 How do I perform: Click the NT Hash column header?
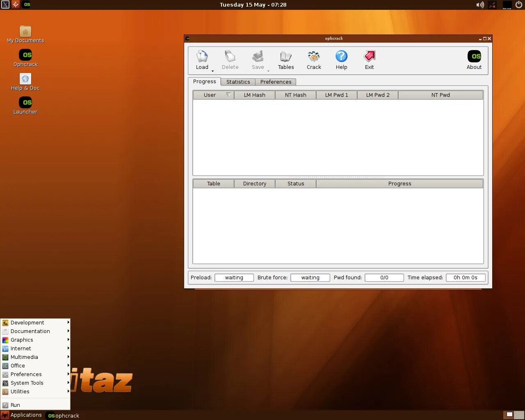coord(295,95)
